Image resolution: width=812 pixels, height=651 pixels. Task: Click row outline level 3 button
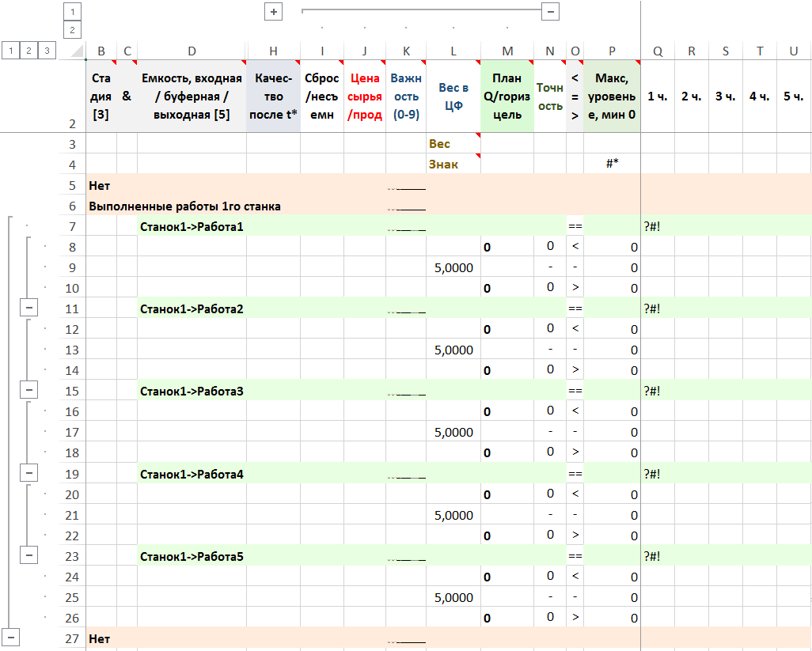point(47,51)
